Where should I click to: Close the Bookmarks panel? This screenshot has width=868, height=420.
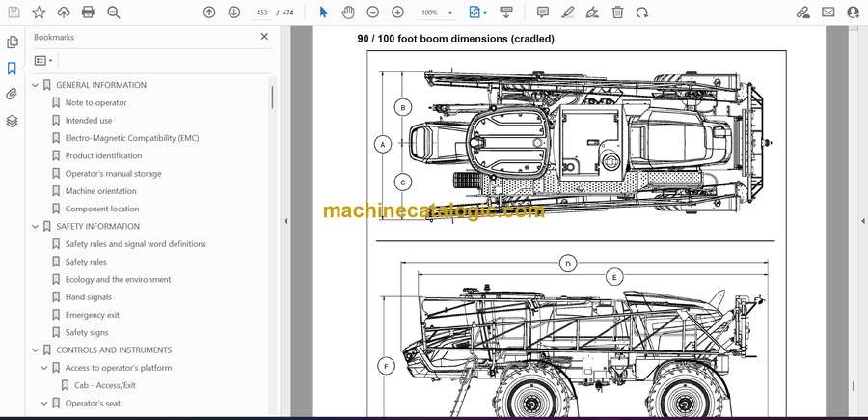tap(264, 37)
